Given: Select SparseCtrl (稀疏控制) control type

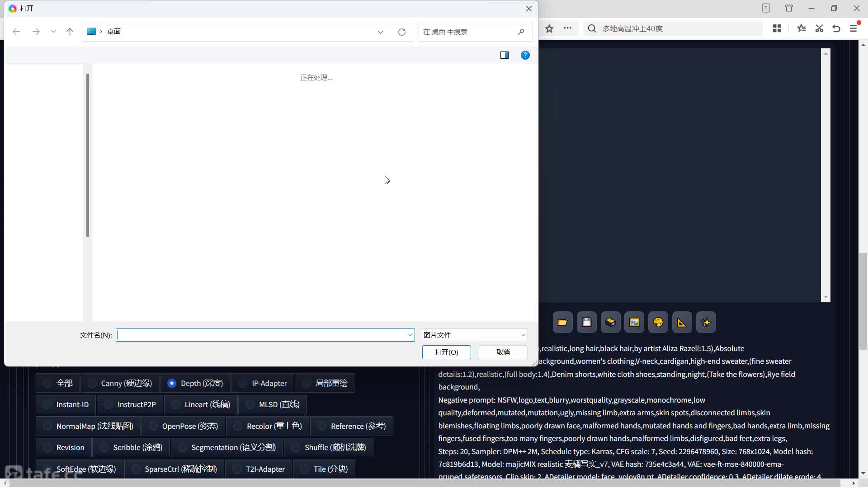Looking at the screenshot, I should pyautogui.click(x=174, y=469).
